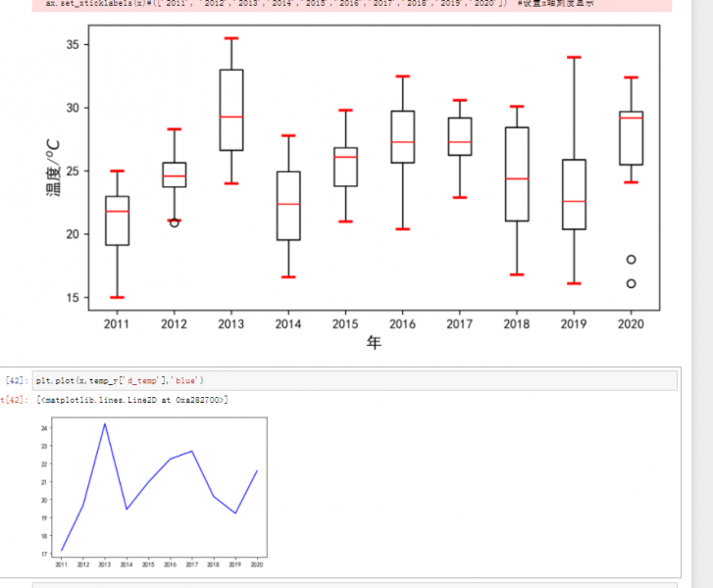713x588 pixels.
Task: Click the top whisker cap of 2019 box
Action: pyautogui.click(x=574, y=58)
